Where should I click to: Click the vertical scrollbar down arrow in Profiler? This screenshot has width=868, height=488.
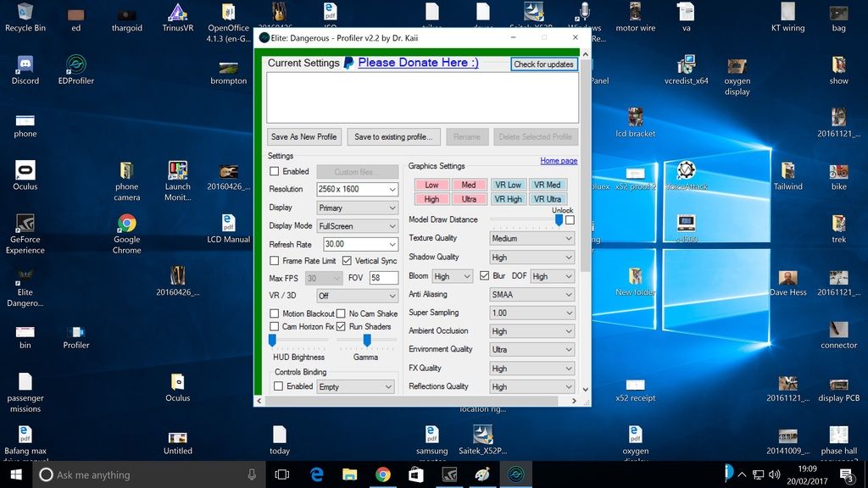coord(585,390)
